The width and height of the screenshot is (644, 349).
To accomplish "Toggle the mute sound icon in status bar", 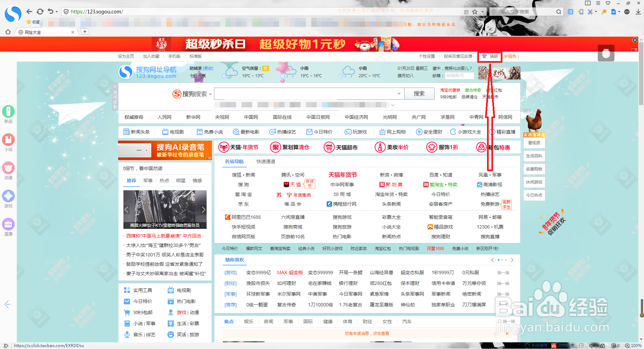I will (592, 346).
